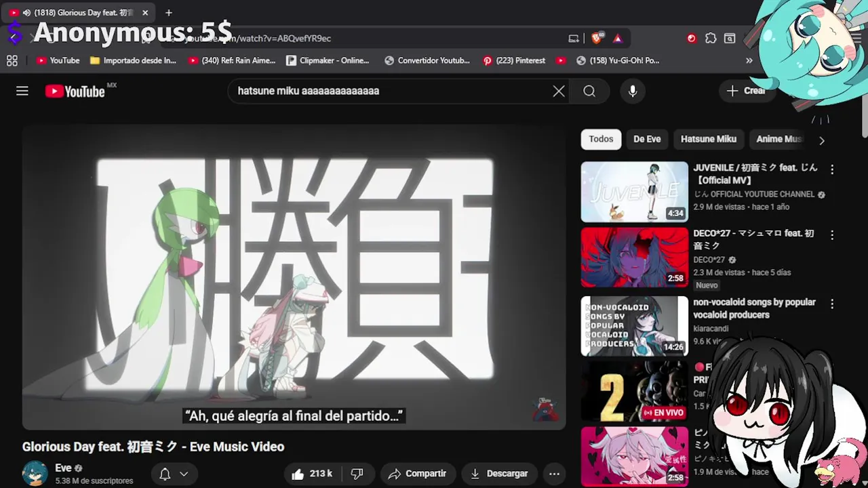The width and height of the screenshot is (868, 488).
Task: Click the pink thumbnail below the live stream
Action: [x=635, y=457]
